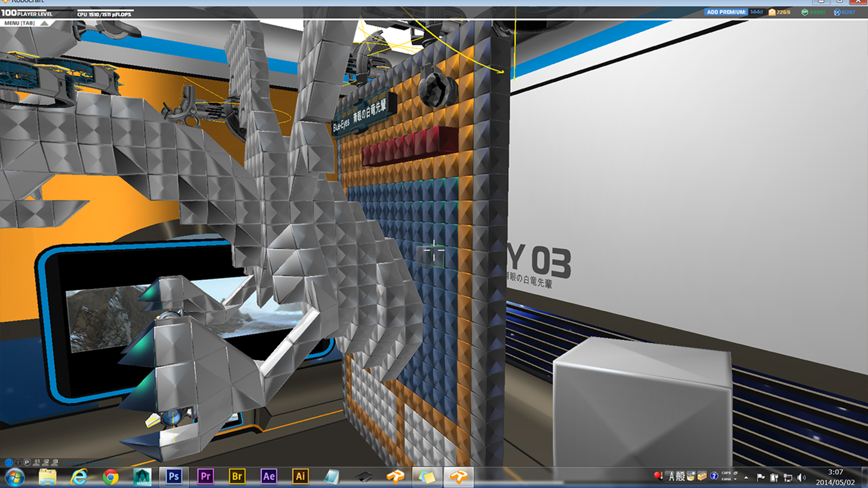Click the Show desktop button
The width and height of the screenshot is (868, 488).
pyautogui.click(x=864, y=477)
